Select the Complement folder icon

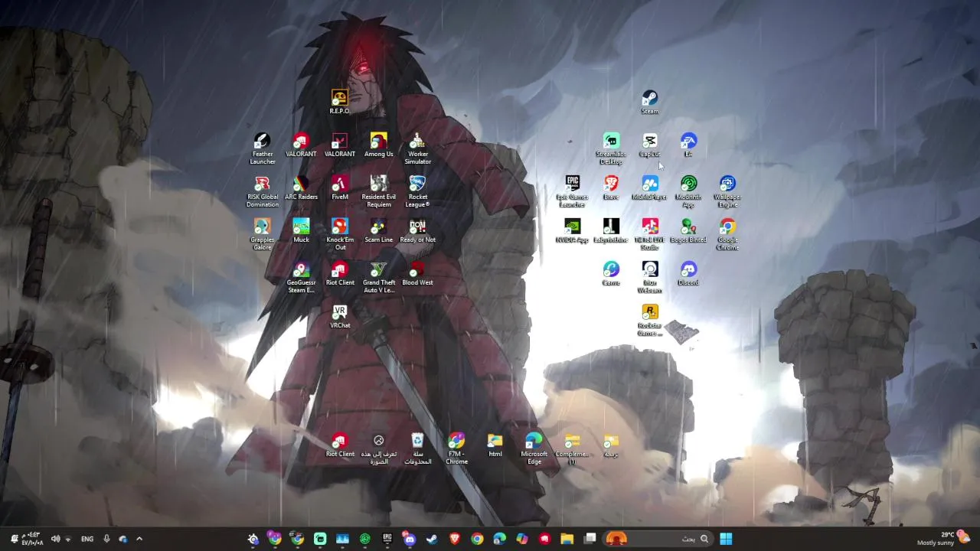572,448
